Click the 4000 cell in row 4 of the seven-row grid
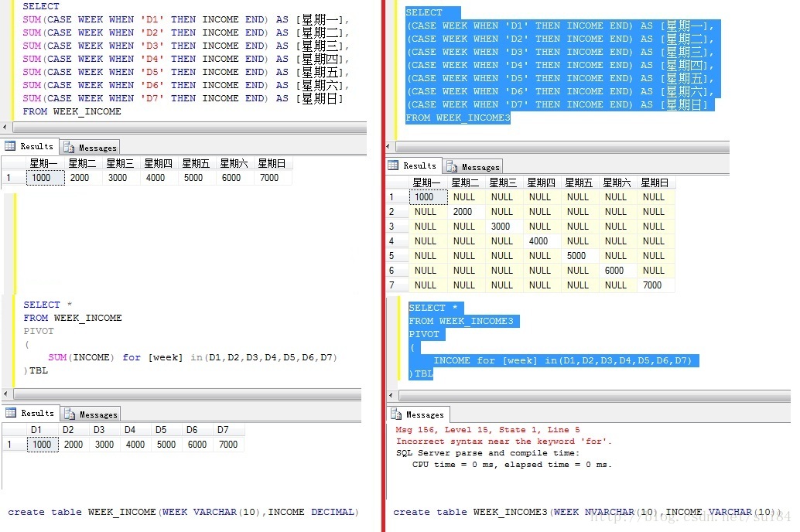800x532 pixels. [542, 241]
